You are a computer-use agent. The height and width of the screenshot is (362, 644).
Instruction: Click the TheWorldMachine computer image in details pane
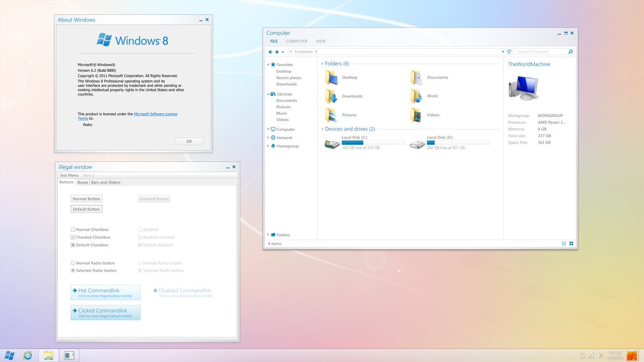tap(523, 88)
